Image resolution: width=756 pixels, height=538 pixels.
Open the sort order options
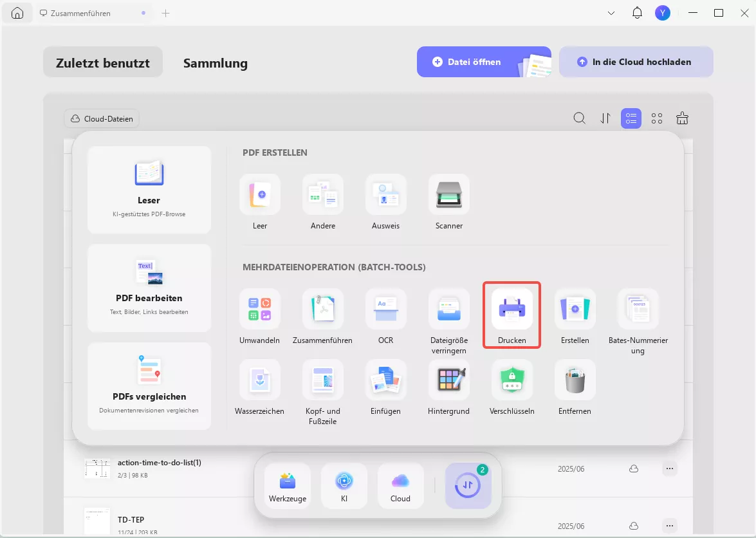[x=605, y=118]
